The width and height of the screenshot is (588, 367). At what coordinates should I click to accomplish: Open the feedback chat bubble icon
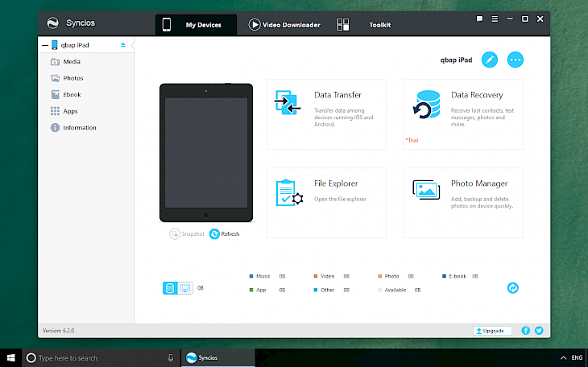(479, 19)
